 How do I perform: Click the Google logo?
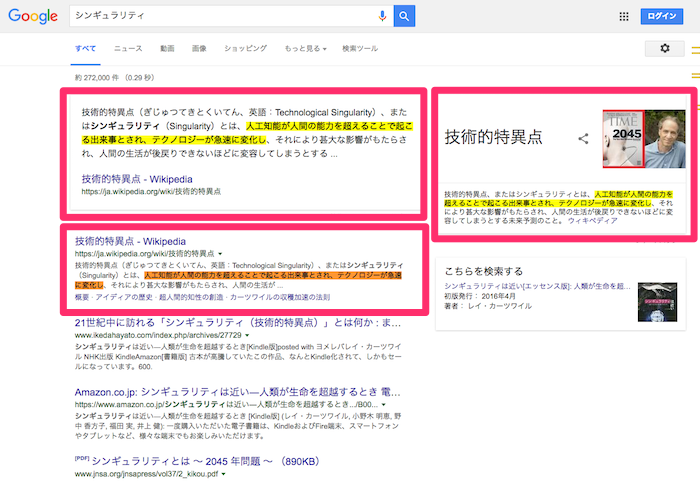click(33, 17)
